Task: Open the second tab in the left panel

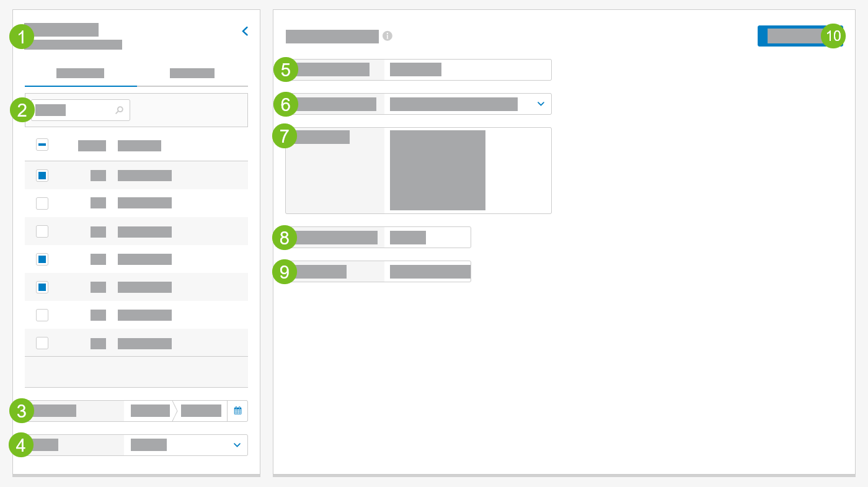Action: point(192,73)
